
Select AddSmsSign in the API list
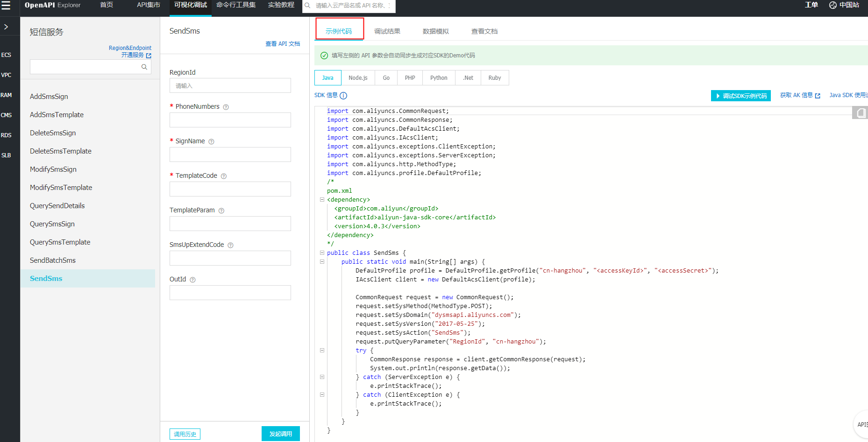[x=49, y=97]
